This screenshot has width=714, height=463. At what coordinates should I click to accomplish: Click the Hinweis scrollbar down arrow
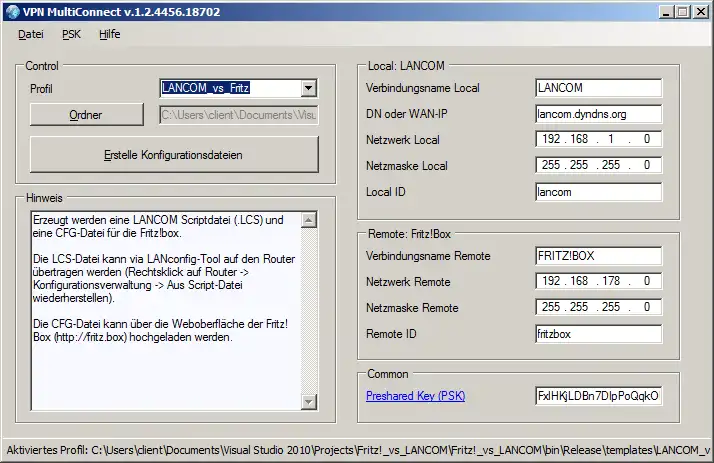click(x=309, y=402)
